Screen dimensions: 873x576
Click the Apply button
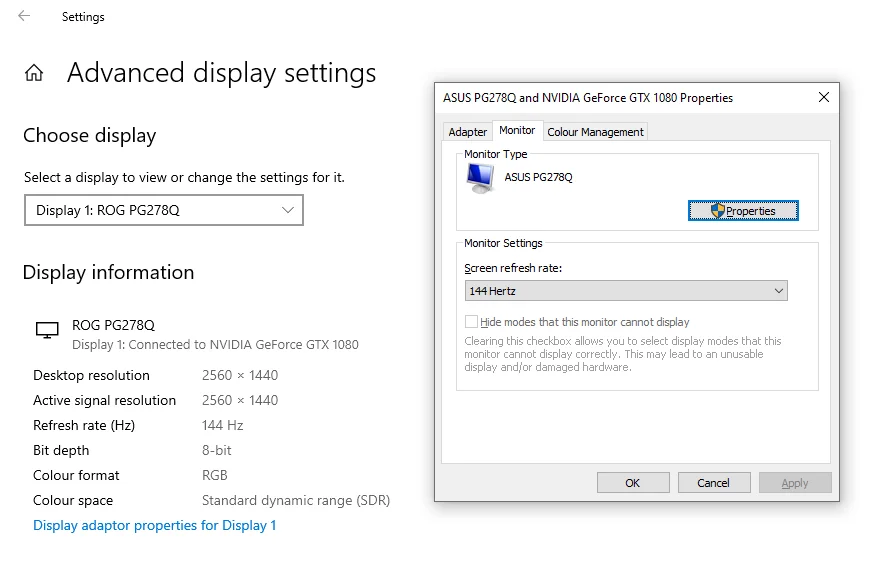point(795,483)
